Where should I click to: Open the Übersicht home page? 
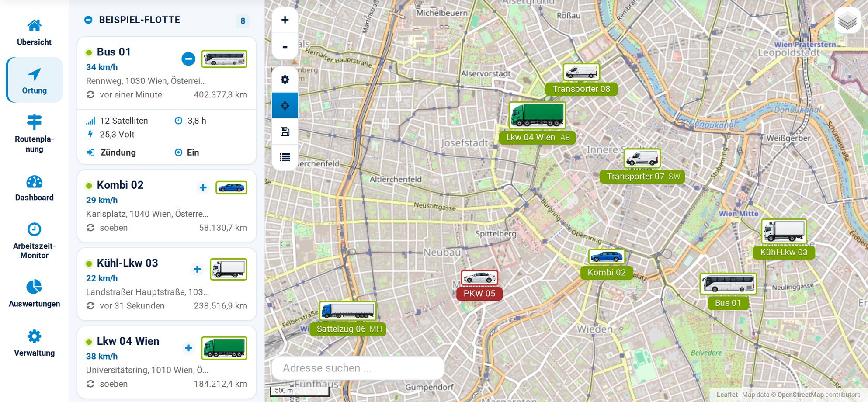[x=34, y=32]
